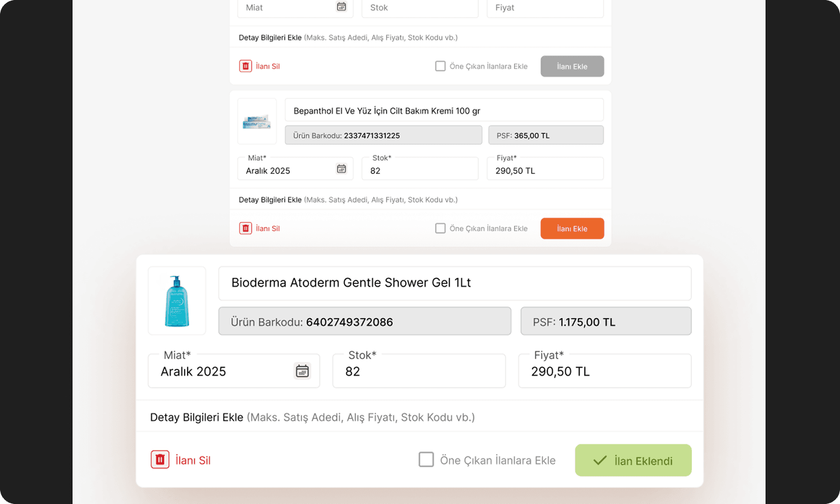
Task: Click the Bepanthol product thumbnail image
Action: pyautogui.click(x=256, y=121)
